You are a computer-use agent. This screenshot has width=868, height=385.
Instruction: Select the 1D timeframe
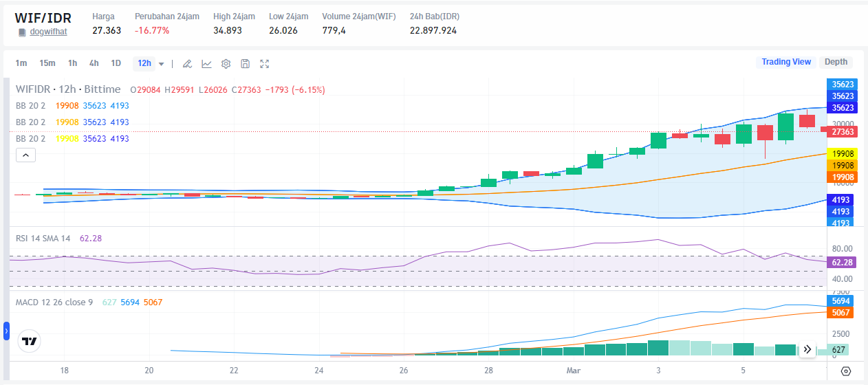pyautogui.click(x=116, y=63)
